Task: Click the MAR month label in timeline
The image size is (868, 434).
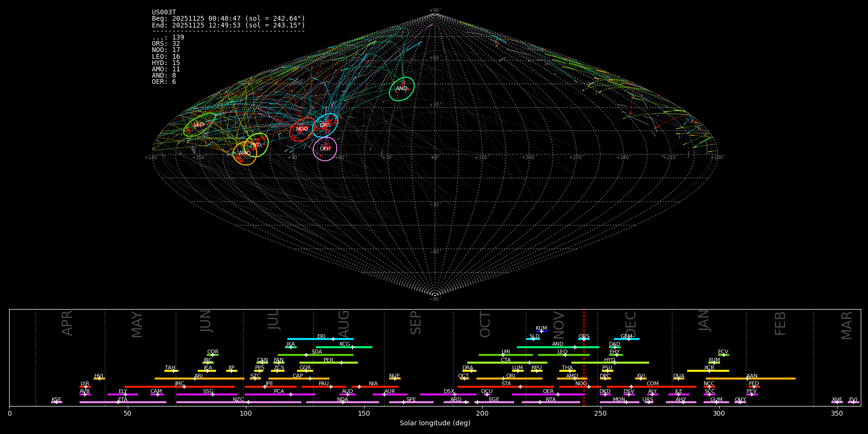Action: click(x=847, y=325)
